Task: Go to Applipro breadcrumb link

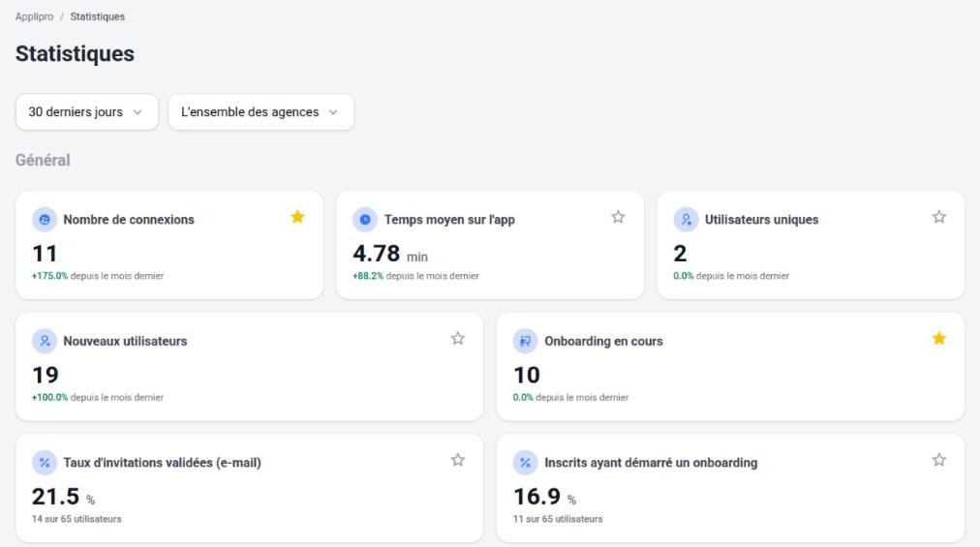Action: click(34, 16)
